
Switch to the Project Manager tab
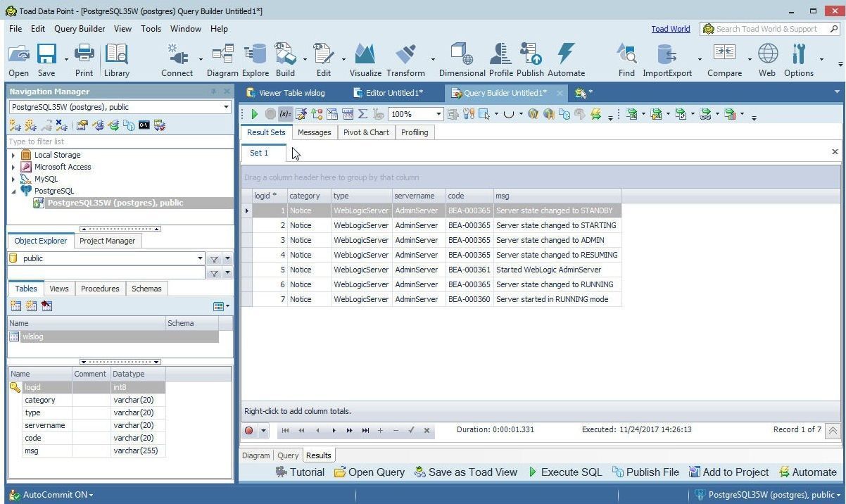coord(107,241)
